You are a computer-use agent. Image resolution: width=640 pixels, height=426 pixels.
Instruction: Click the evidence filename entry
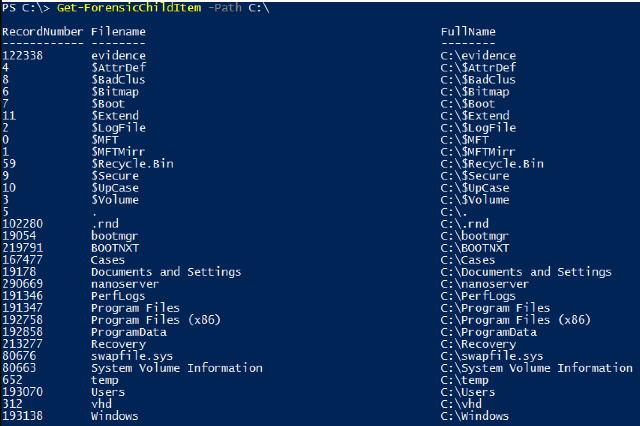(118, 55)
